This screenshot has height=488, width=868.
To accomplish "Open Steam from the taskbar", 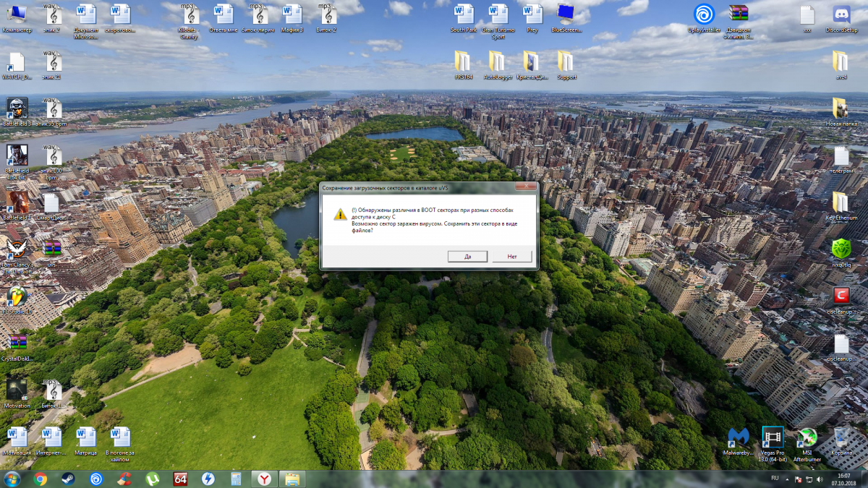I will (x=68, y=479).
